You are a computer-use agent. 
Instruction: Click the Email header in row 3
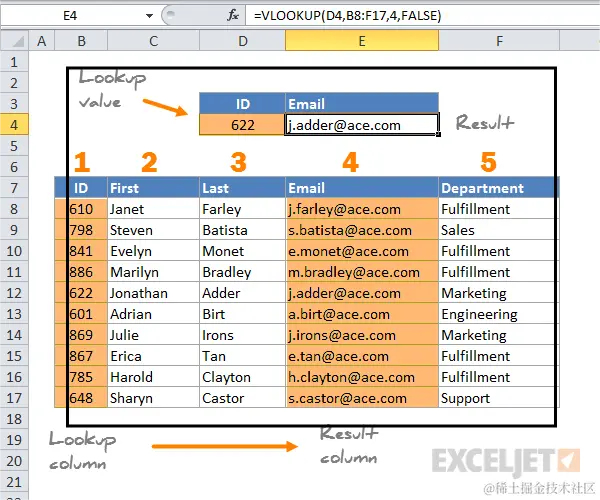362,104
